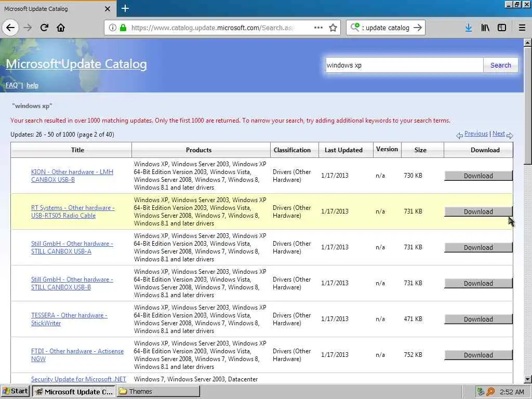Viewport: 532px width, 399px height.
Task: Click the taskbar clock showing 2:52 AM
Action: click(511, 392)
